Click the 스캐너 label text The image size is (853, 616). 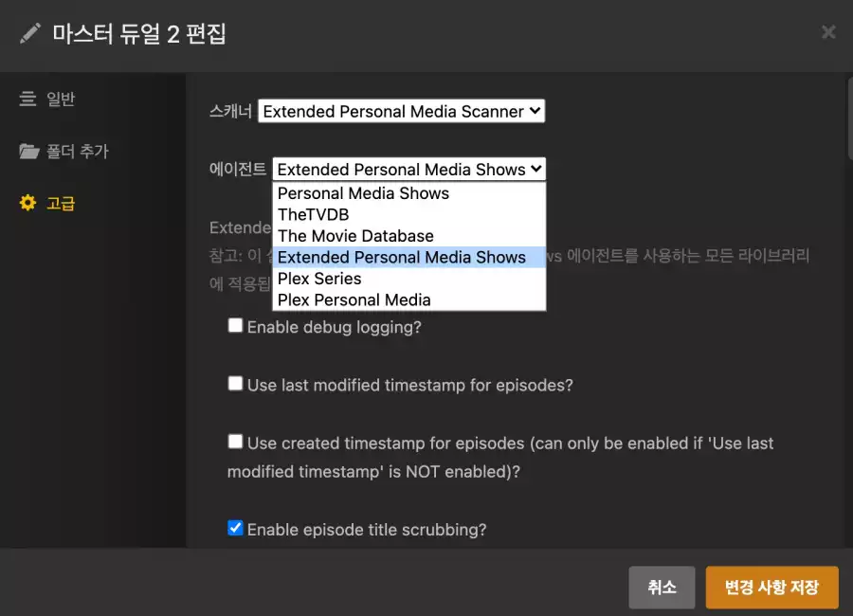pyautogui.click(x=230, y=111)
